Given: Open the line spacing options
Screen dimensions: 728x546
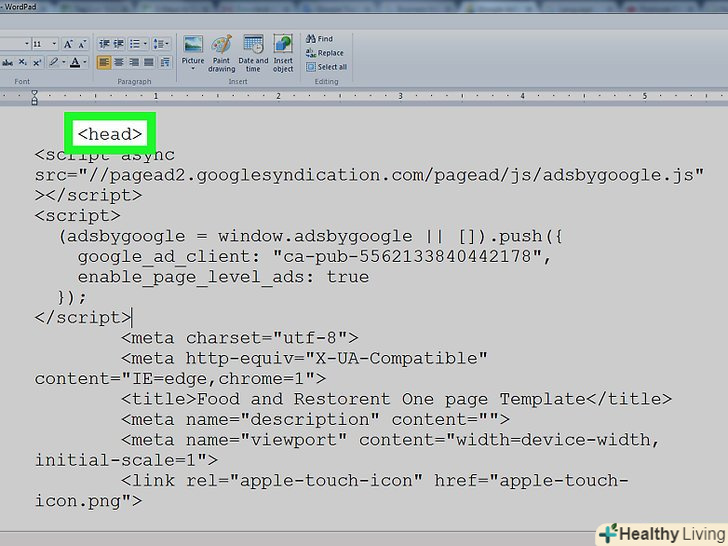Looking at the screenshot, I should pos(161,44).
